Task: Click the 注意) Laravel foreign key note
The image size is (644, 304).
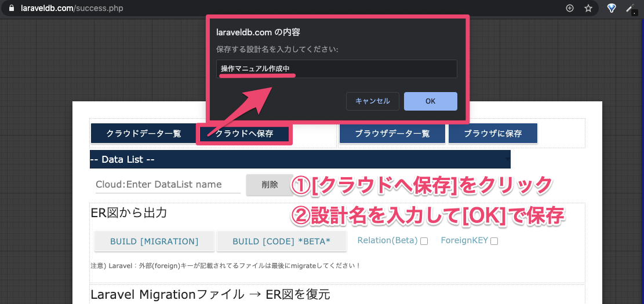Action: tap(225, 265)
